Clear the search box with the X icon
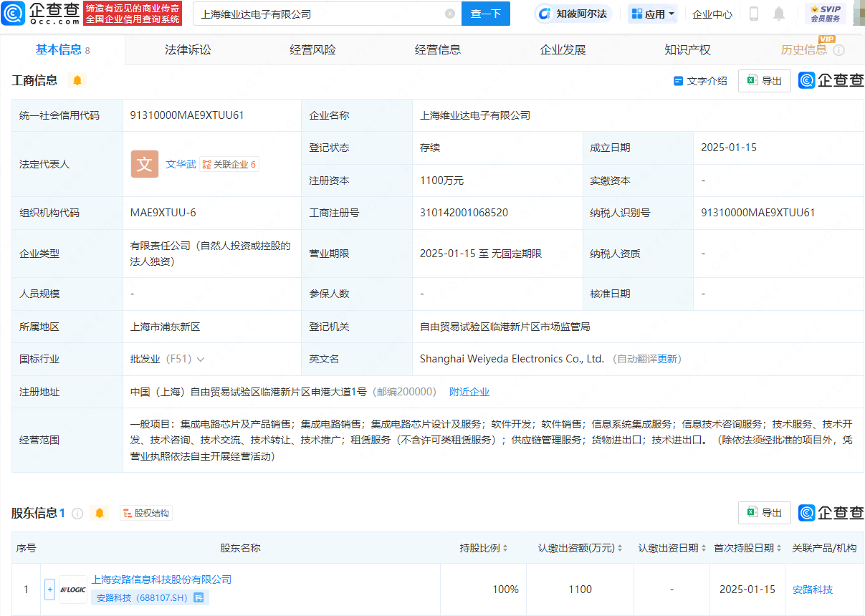The height and width of the screenshot is (616, 865). [x=450, y=14]
